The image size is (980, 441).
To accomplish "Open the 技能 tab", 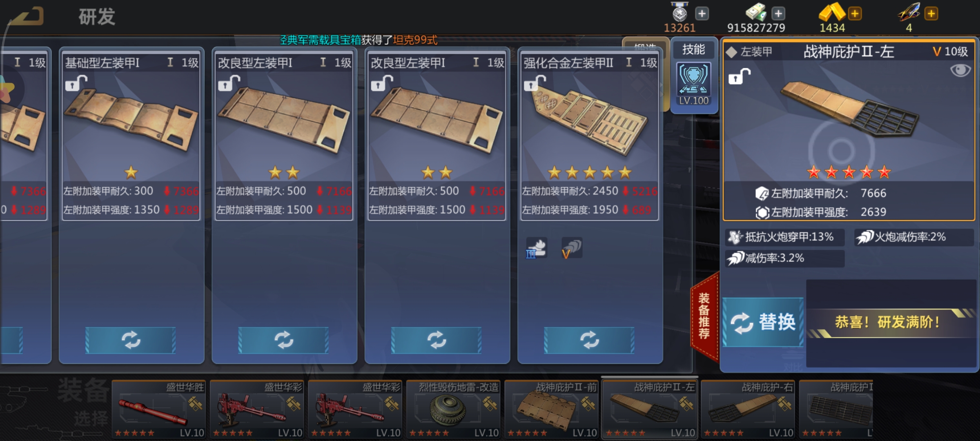I will click(694, 49).
